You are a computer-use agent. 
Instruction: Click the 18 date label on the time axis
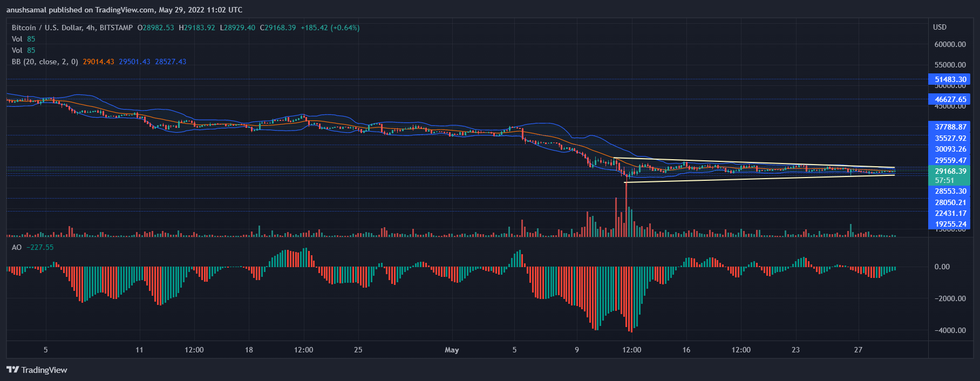249,350
